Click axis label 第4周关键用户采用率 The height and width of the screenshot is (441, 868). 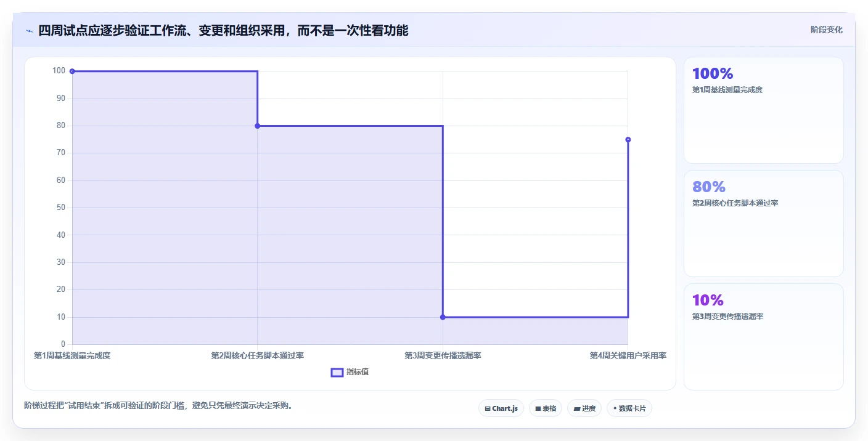(x=628, y=356)
